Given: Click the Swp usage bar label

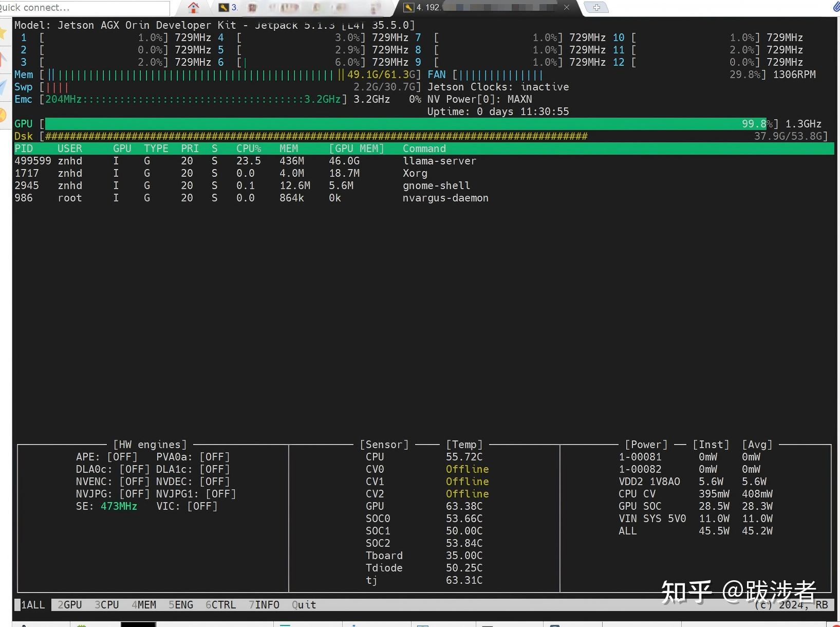Looking at the screenshot, I should (x=23, y=87).
